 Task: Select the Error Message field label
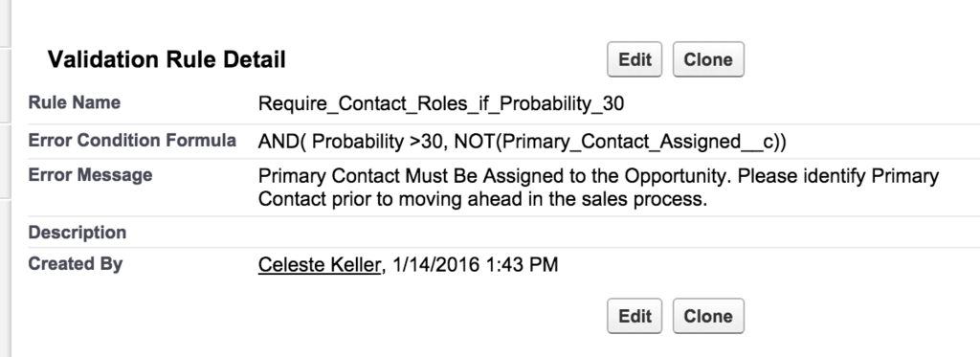click(90, 174)
